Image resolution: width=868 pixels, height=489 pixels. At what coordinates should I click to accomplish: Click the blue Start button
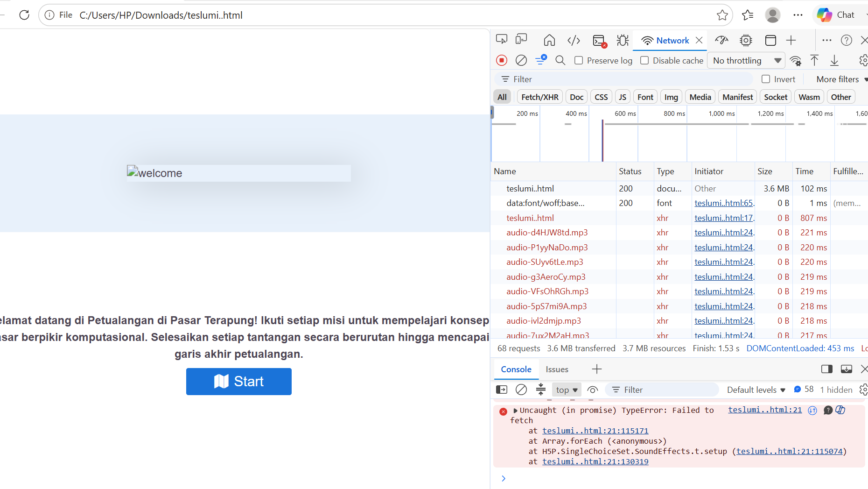239,382
